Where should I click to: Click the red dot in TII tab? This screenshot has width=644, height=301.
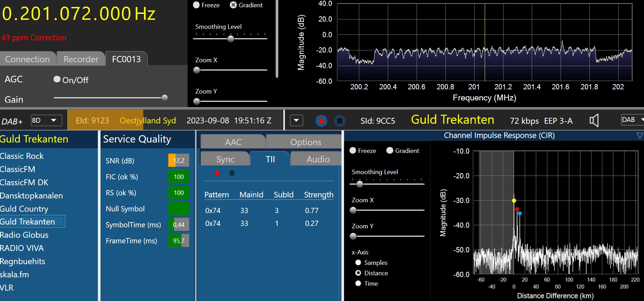click(x=217, y=173)
